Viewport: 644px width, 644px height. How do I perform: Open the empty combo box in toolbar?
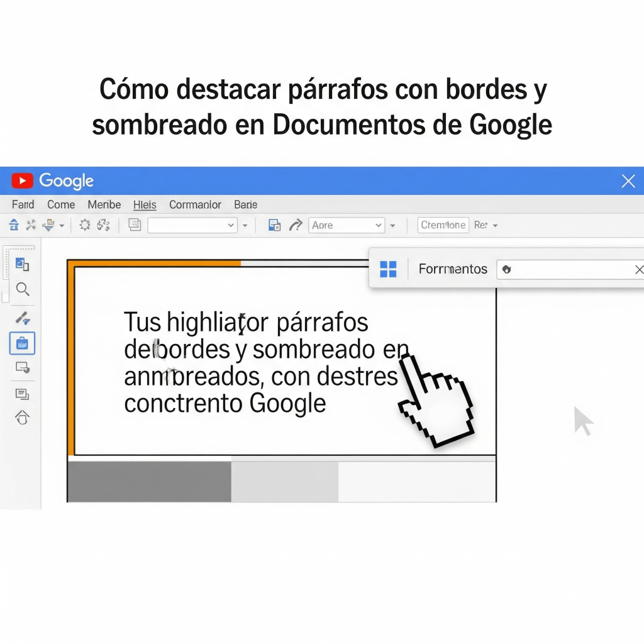pos(192,225)
